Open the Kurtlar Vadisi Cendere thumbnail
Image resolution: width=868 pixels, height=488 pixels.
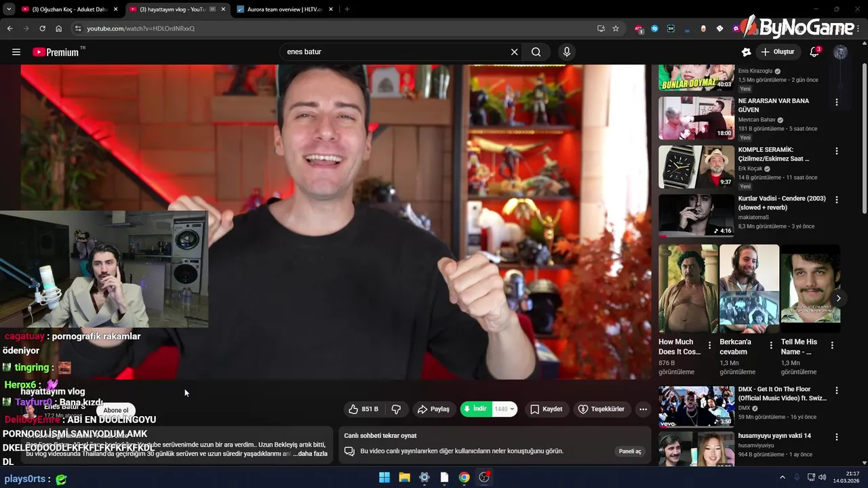tap(696, 216)
